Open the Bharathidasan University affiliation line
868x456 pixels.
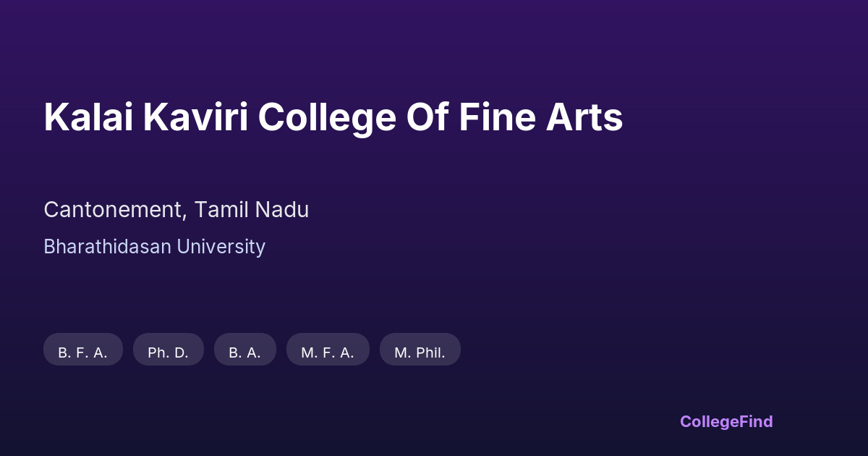click(154, 247)
